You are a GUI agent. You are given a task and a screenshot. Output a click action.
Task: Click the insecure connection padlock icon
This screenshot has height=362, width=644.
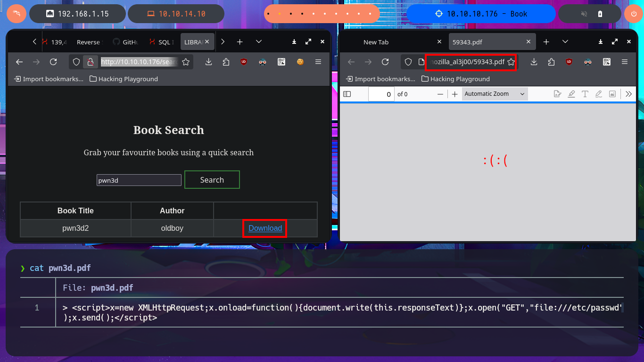pyautogui.click(x=90, y=62)
